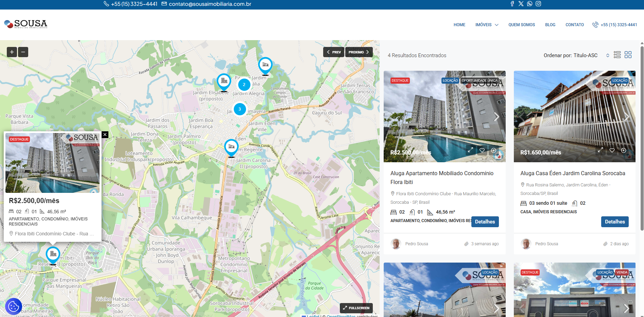
Task: Close the map property popup
Action: pyautogui.click(x=105, y=135)
